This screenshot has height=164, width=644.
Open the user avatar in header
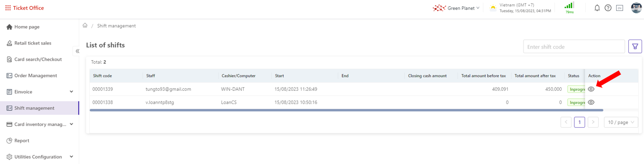636,8
